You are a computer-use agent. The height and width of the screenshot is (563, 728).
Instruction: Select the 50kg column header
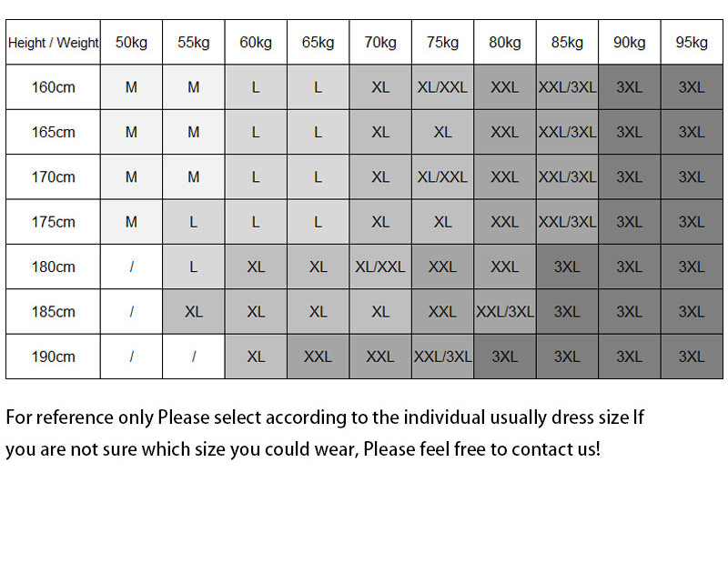coord(131,43)
